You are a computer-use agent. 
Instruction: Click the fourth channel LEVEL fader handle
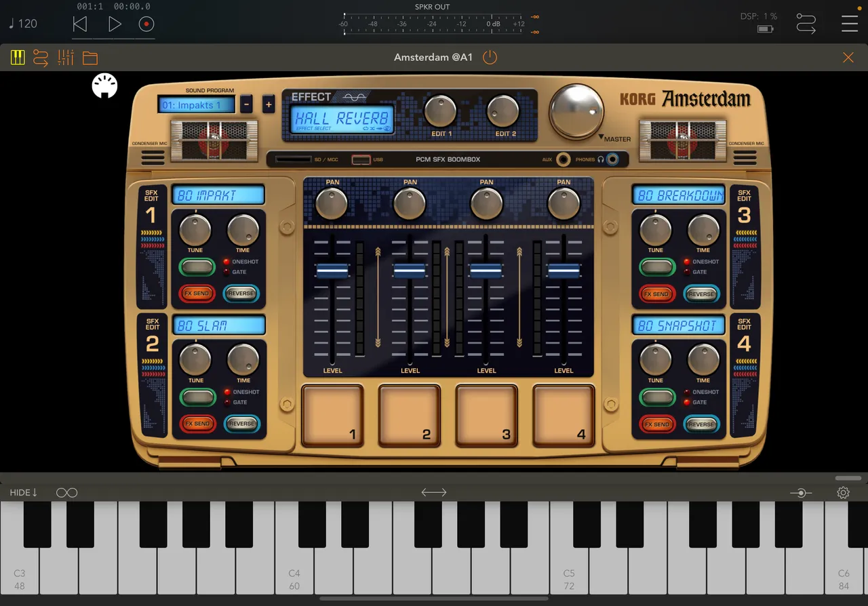click(564, 271)
